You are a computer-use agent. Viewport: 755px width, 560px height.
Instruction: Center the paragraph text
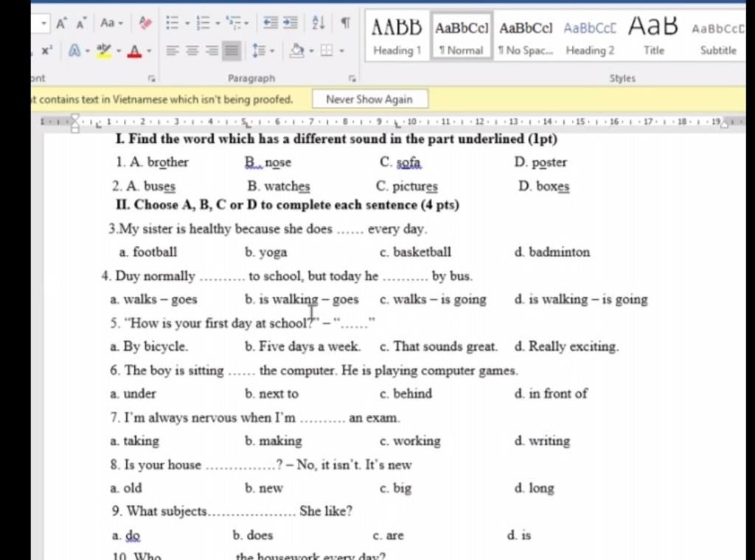tap(192, 50)
